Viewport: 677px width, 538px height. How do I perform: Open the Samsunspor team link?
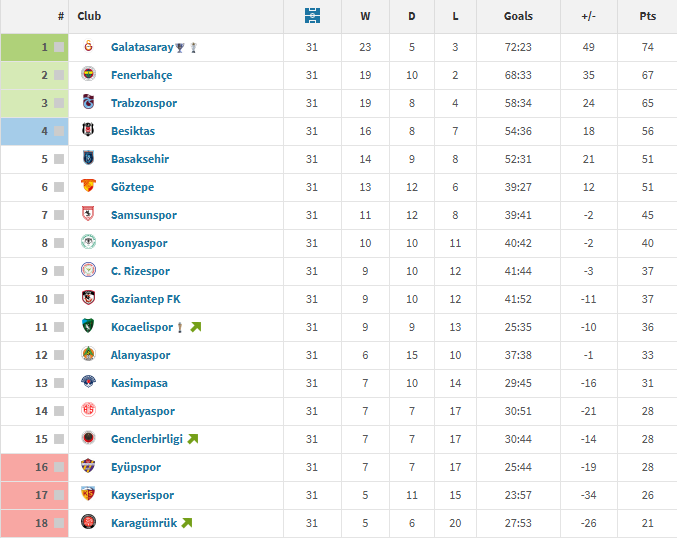[x=144, y=215]
